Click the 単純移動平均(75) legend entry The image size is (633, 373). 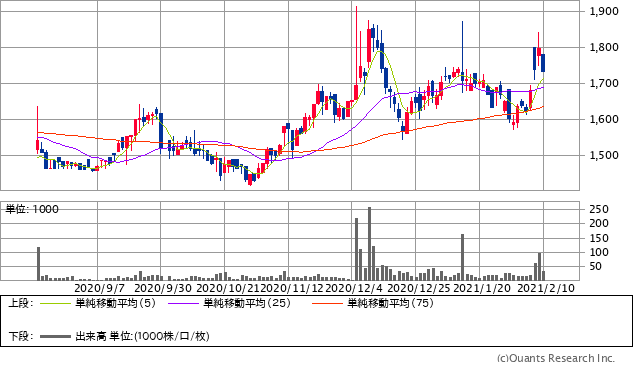[x=390, y=303]
